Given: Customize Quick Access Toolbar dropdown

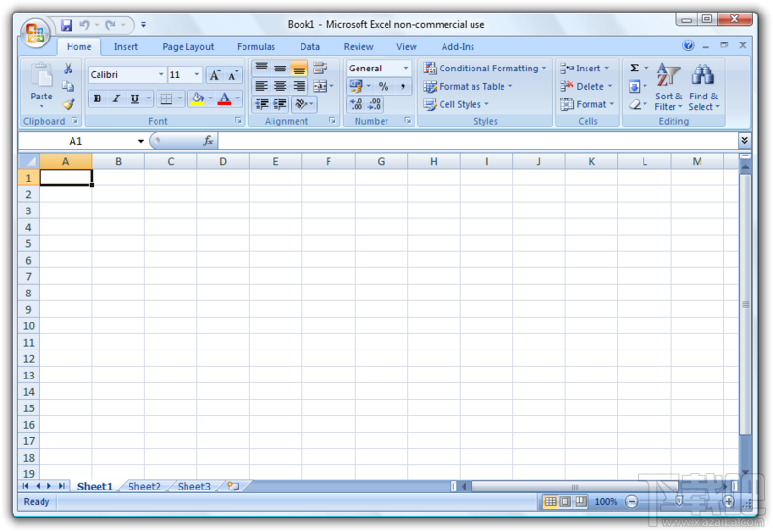Looking at the screenshot, I should point(143,25).
